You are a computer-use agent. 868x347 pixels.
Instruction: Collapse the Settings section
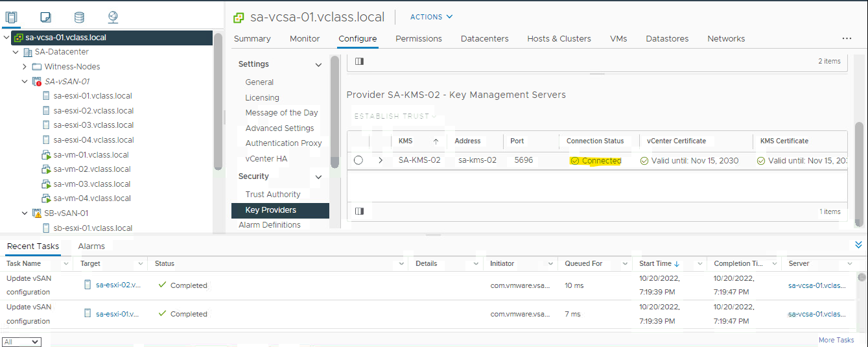click(x=318, y=65)
